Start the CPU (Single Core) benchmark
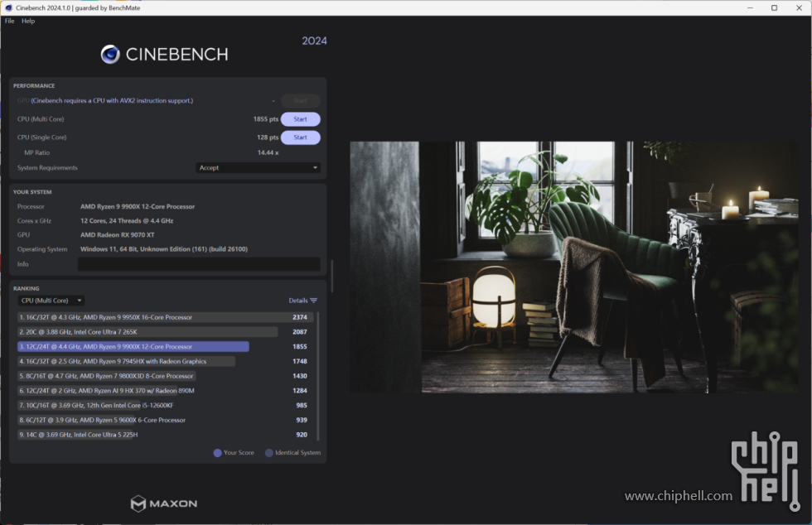The height and width of the screenshot is (525, 812). pos(300,137)
